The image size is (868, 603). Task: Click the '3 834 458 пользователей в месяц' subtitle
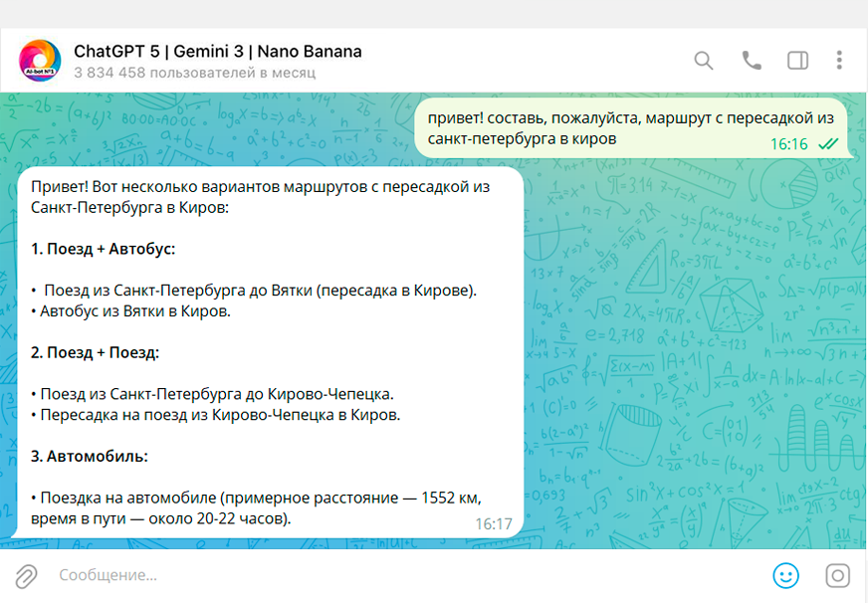click(194, 73)
